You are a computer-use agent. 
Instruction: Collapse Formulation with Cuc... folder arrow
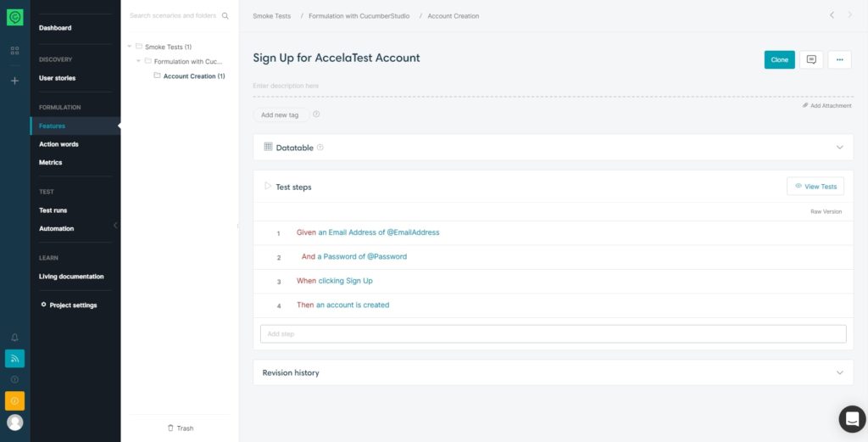point(138,61)
